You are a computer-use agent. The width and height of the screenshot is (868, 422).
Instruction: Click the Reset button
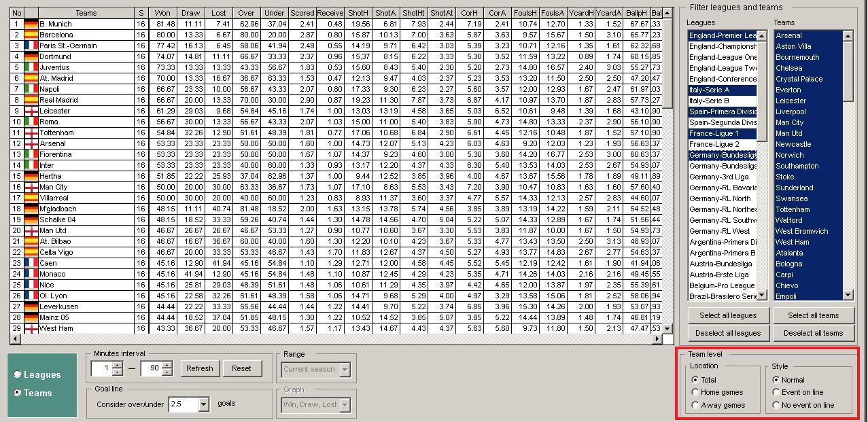pos(241,368)
